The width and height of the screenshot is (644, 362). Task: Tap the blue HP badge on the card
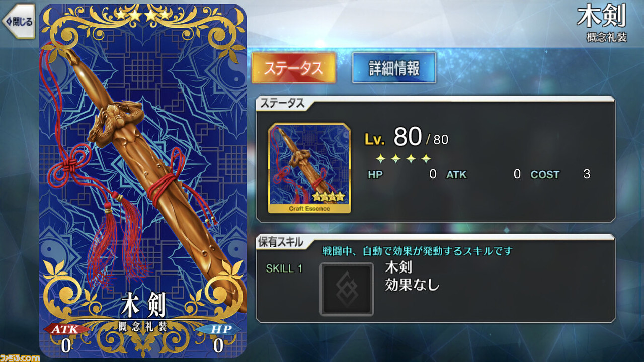(x=218, y=329)
